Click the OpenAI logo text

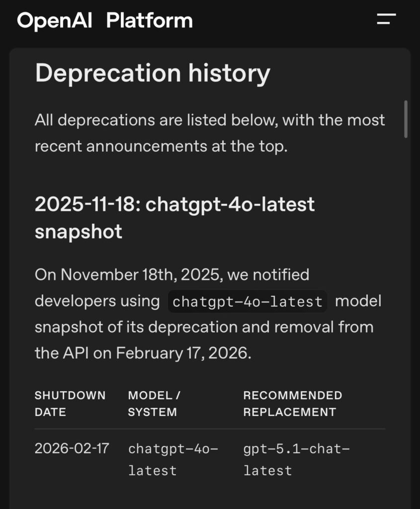coord(55,21)
